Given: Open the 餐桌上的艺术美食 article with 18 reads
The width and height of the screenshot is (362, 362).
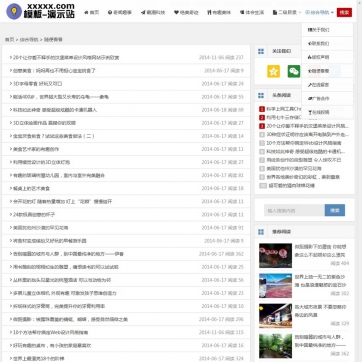Looking at the screenshot, I should click(x=31, y=188).
